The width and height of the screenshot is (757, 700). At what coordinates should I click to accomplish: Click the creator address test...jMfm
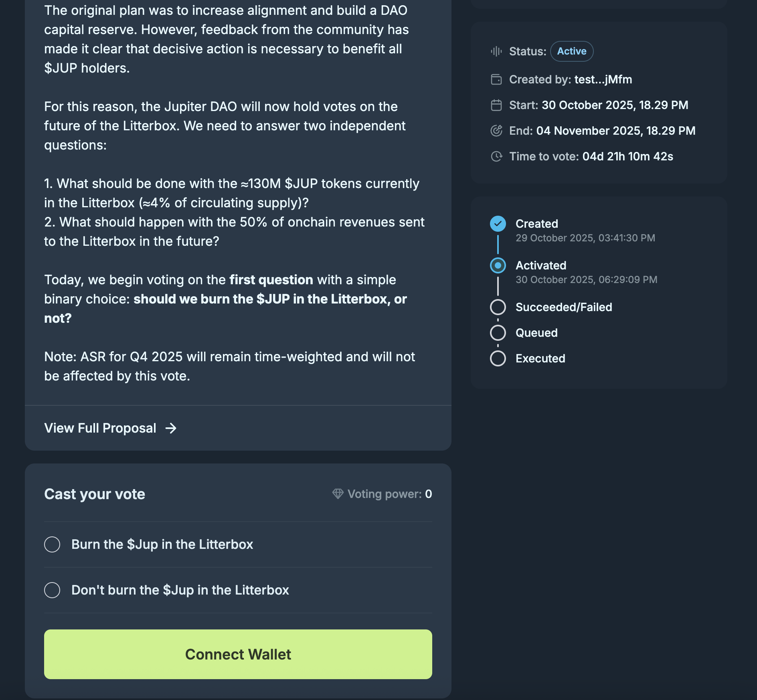[603, 79]
